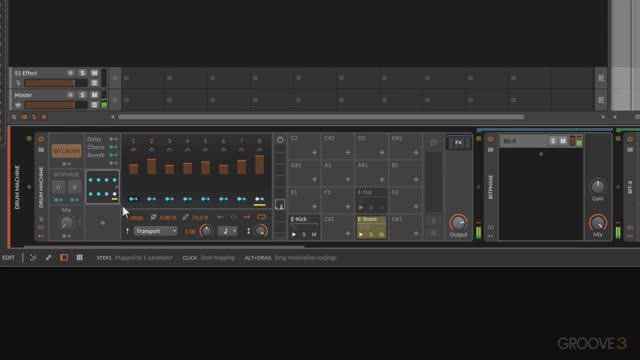Mute the E-Snare pad
Viewport: 640px width, 360px height.
point(381,234)
